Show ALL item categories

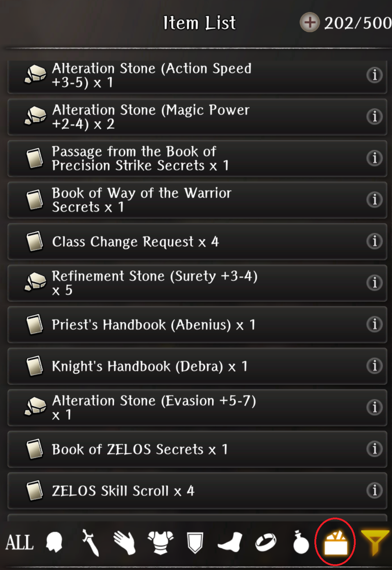19,542
